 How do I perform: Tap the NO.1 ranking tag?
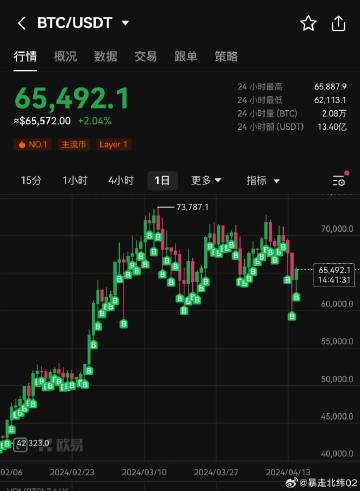coord(32,144)
